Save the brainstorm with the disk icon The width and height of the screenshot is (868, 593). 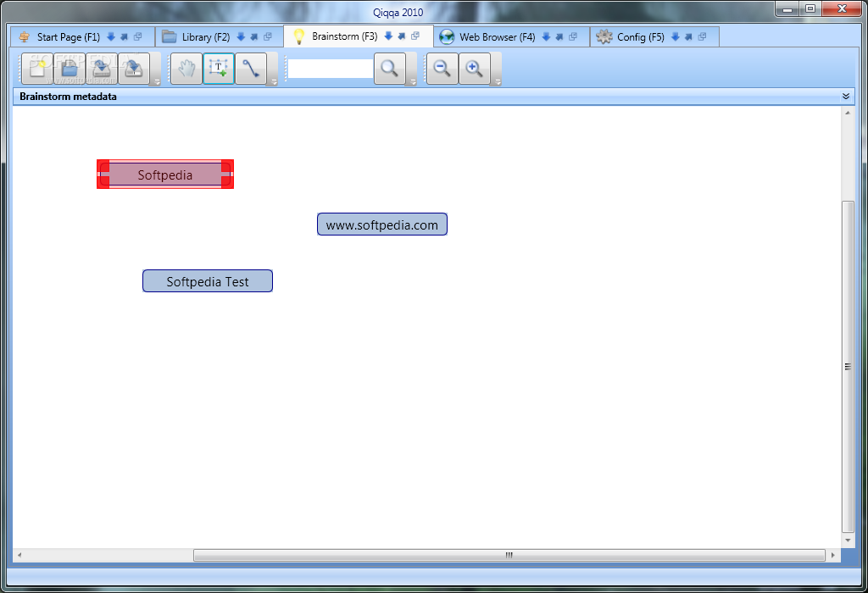tap(102, 69)
